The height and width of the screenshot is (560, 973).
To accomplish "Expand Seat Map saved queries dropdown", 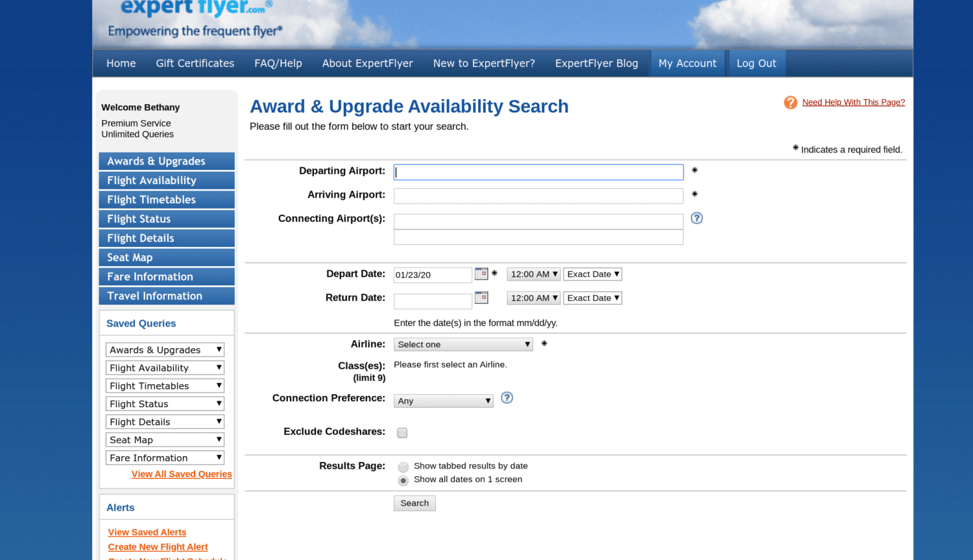I will [165, 439].
